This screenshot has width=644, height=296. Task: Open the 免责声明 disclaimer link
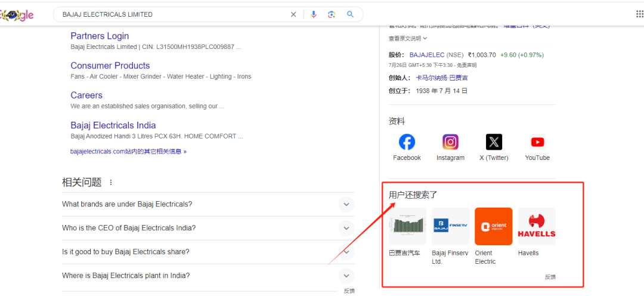pyautogui.click(x=467, y=65)
